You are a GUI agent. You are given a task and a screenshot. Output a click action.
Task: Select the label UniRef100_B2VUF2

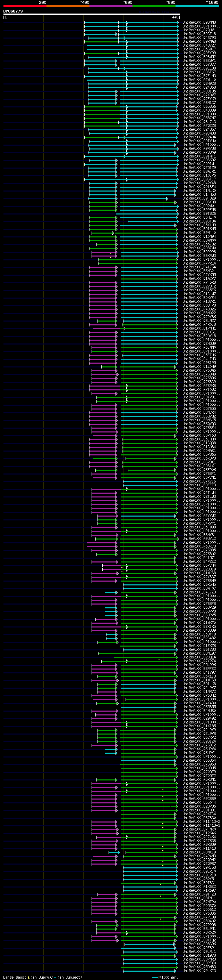(199, 286)
